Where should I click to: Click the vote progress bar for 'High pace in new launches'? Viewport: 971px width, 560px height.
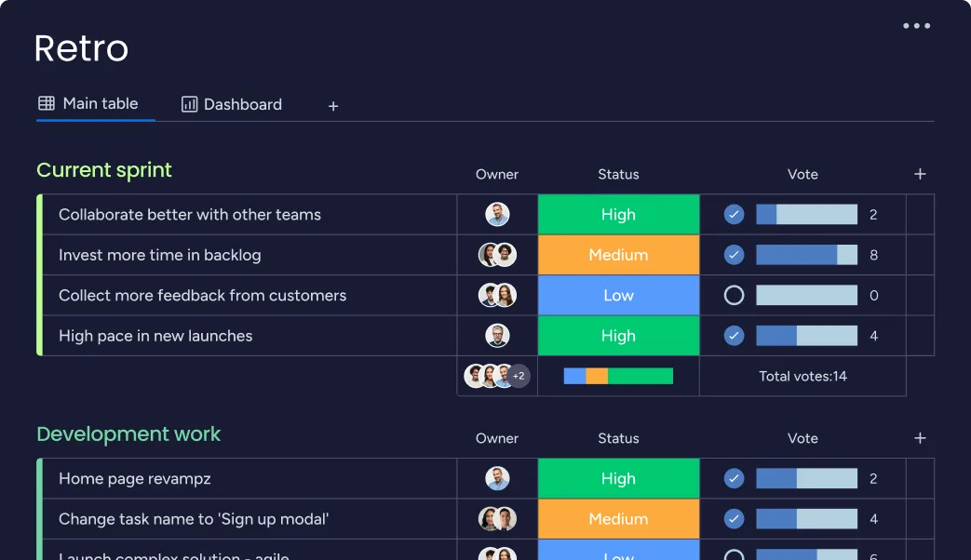point(807,335)
